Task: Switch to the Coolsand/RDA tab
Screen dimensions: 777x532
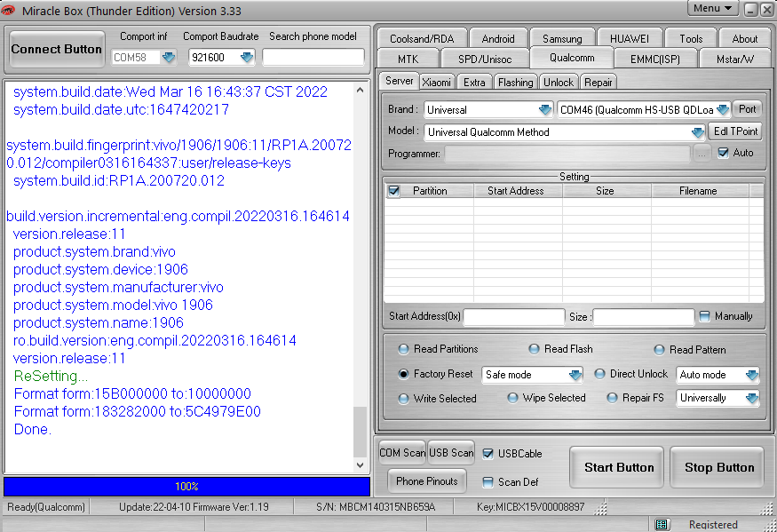Action: click(x=422, y=39)
